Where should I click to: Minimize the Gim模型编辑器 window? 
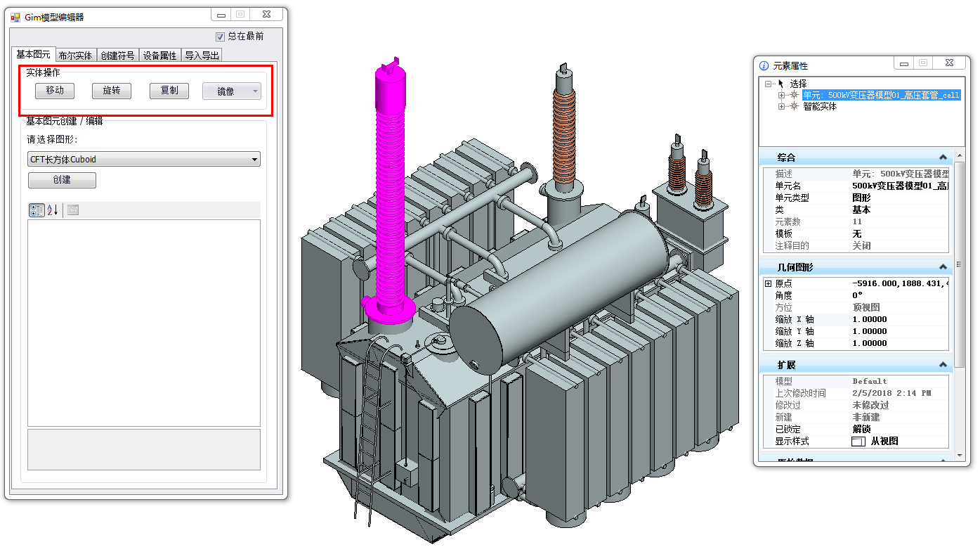click(x=221, y=15)
